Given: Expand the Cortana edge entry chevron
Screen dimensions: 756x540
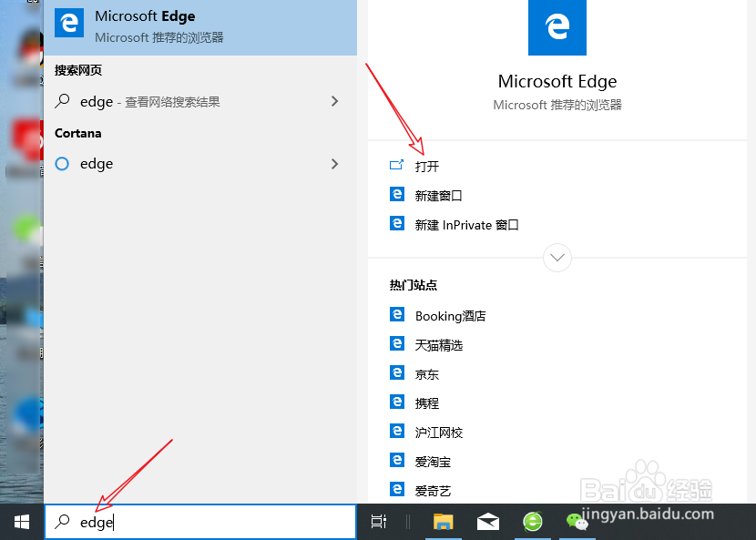Looking at the screenshot, I should tap(334, 164).
